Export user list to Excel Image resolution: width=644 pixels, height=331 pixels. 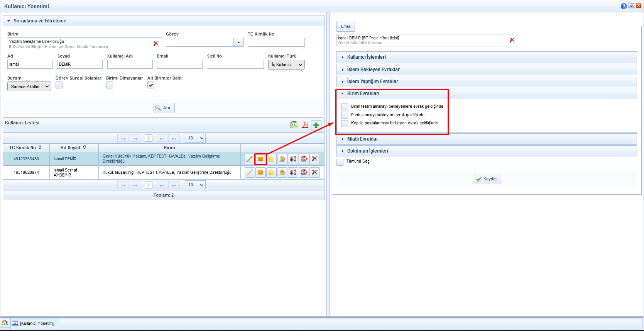click(x=294, y=125)
